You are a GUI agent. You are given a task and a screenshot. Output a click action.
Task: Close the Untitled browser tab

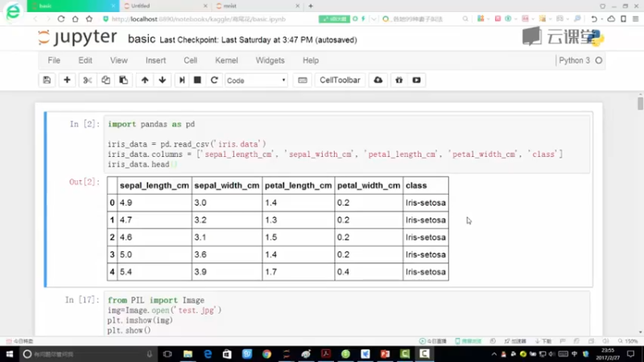206,6
